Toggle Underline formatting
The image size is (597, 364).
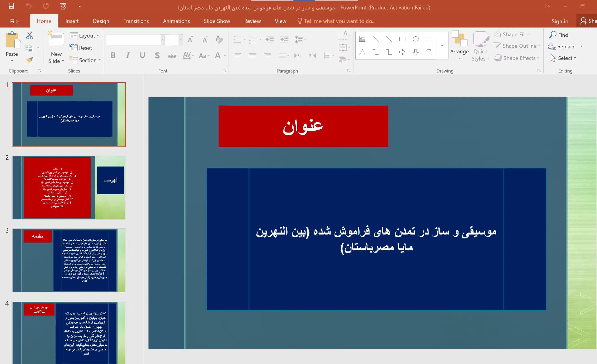click(142, 56)
